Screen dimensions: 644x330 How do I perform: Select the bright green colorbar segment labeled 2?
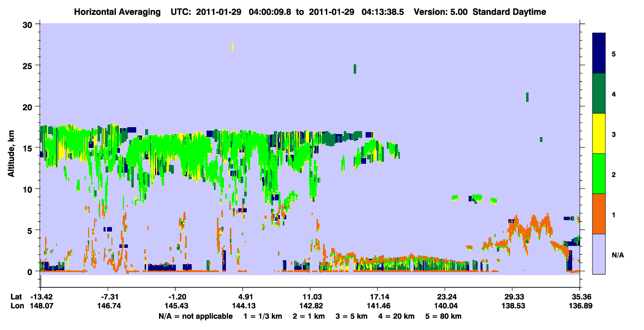tap(599, 173)
